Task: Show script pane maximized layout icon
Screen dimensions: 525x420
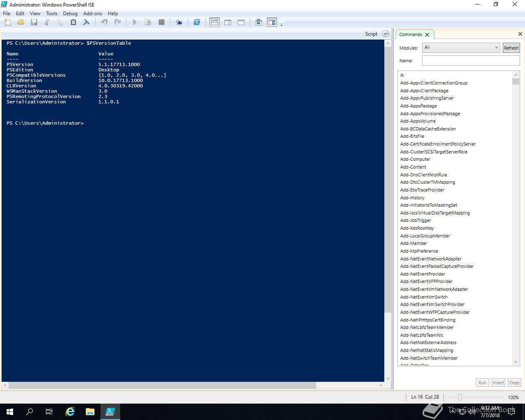Action: click(x=241, y=23)
